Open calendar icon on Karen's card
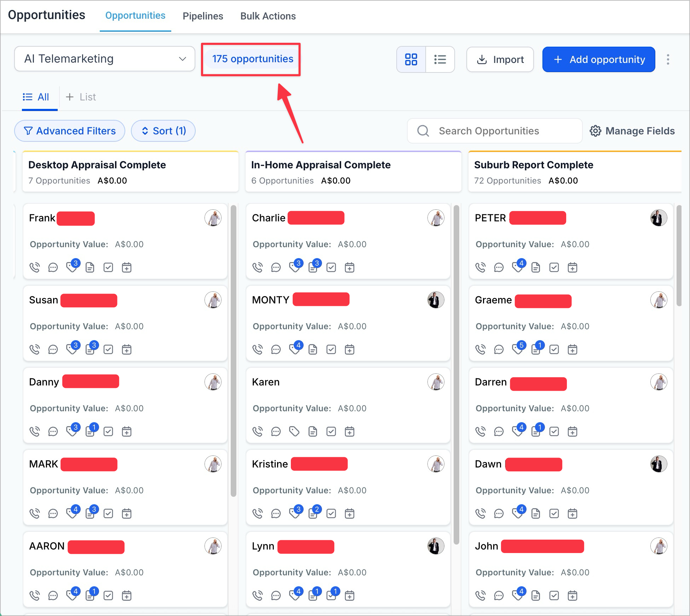690x616 pixels. [350, 431]
